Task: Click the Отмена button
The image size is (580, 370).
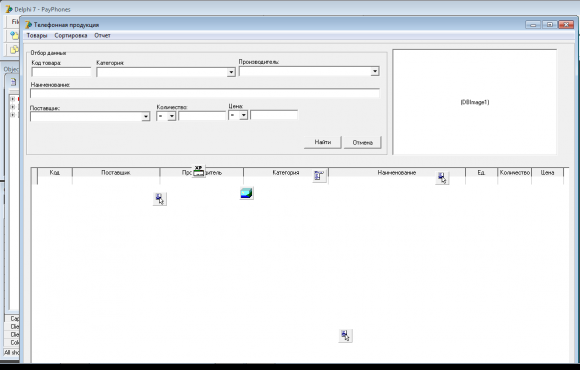Action: (x=362, y=142)
